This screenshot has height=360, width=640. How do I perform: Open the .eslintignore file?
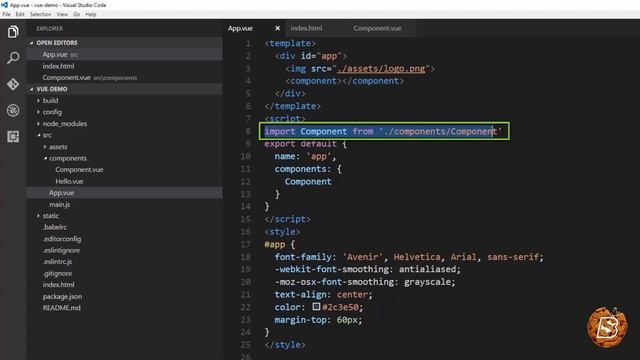click(61, 250)
